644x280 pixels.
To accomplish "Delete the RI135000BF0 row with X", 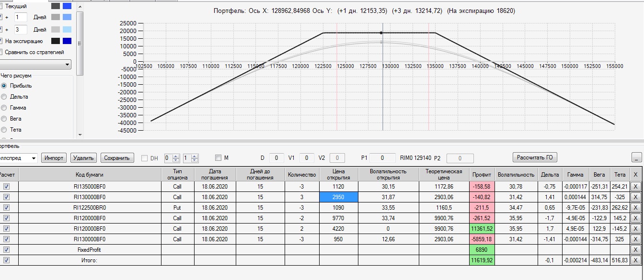I will click(635, 187).
